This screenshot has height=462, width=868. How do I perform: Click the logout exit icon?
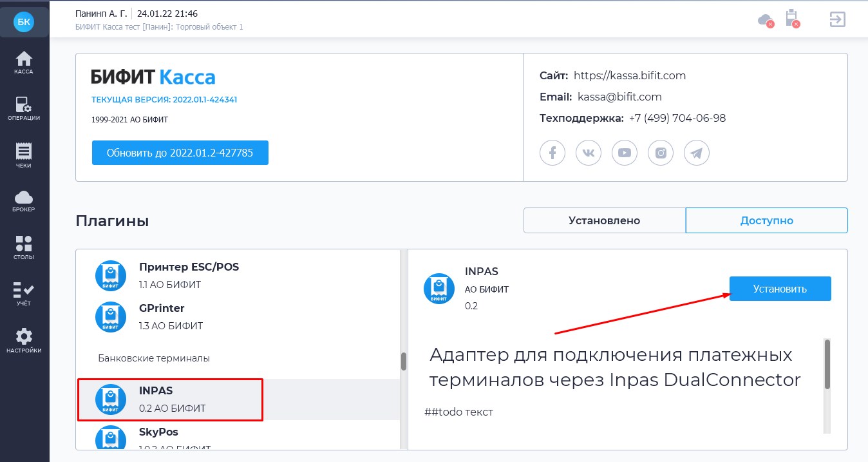pos(837,19)
